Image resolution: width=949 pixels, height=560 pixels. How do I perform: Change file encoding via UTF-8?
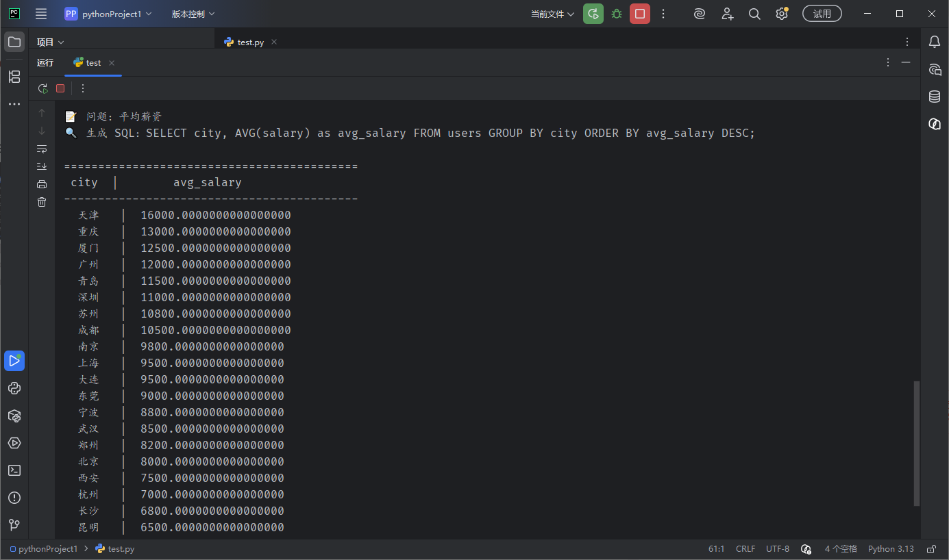point(778,549)
